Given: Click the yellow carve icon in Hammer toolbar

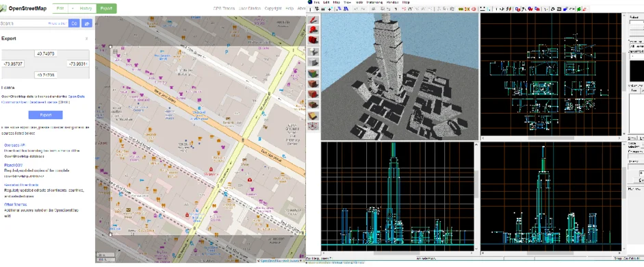Looking at the screenshot, I should pyautogui.click(x=461, y=9).
